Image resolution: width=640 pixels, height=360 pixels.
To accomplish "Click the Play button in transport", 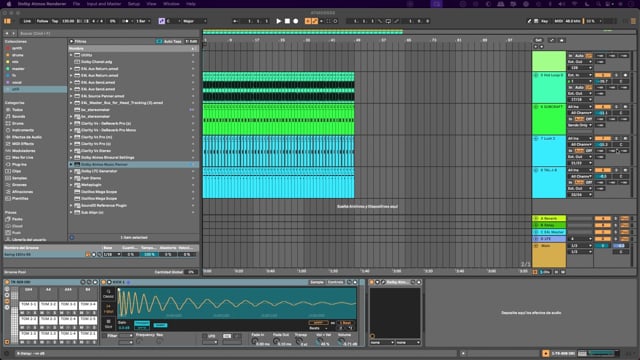I will point(278,21).
